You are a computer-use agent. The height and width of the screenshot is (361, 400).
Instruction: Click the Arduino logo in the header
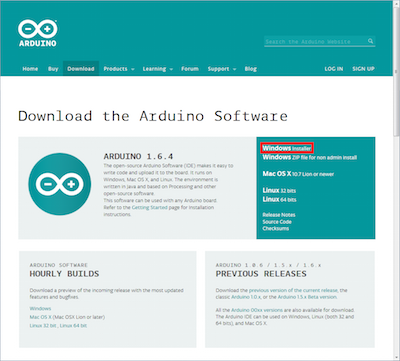37,33
